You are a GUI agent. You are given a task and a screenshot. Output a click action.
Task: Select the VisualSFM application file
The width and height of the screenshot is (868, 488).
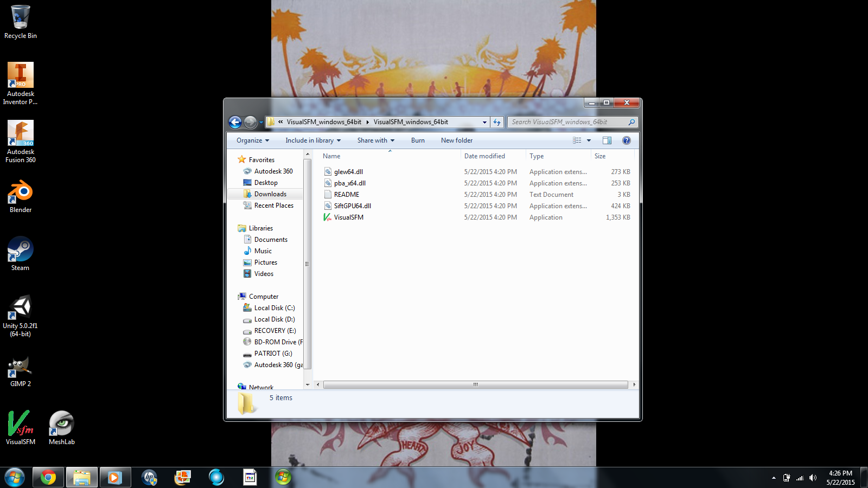349,217
